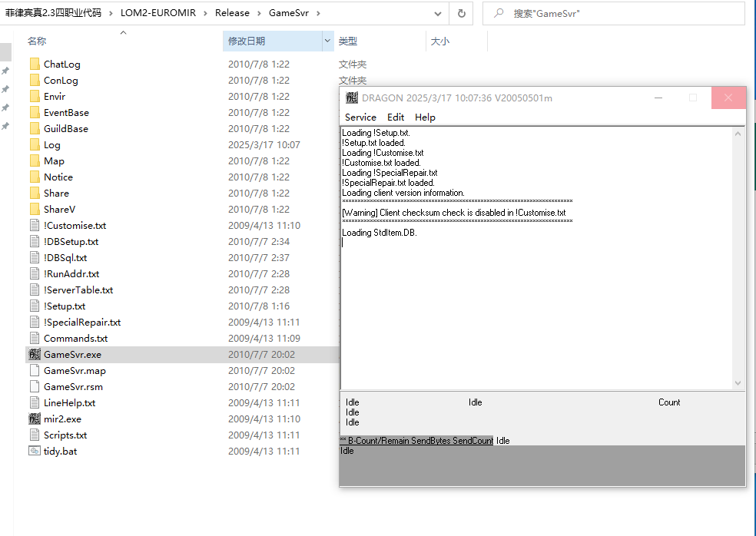Image resolution: width=756 pixels, height=536 pixels.
Task: Select the GameSvr.map file icon
Action: [x=34, y=371]
